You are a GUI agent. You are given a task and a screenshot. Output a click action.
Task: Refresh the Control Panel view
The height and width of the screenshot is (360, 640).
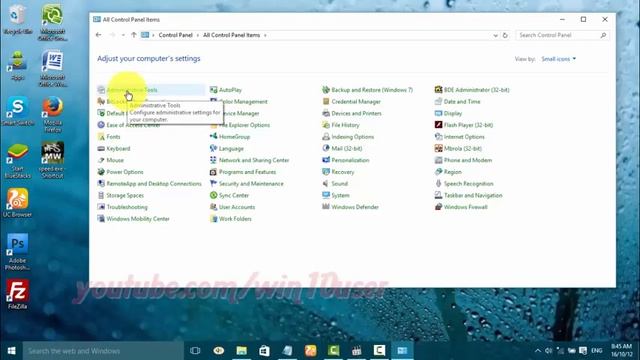505,36
